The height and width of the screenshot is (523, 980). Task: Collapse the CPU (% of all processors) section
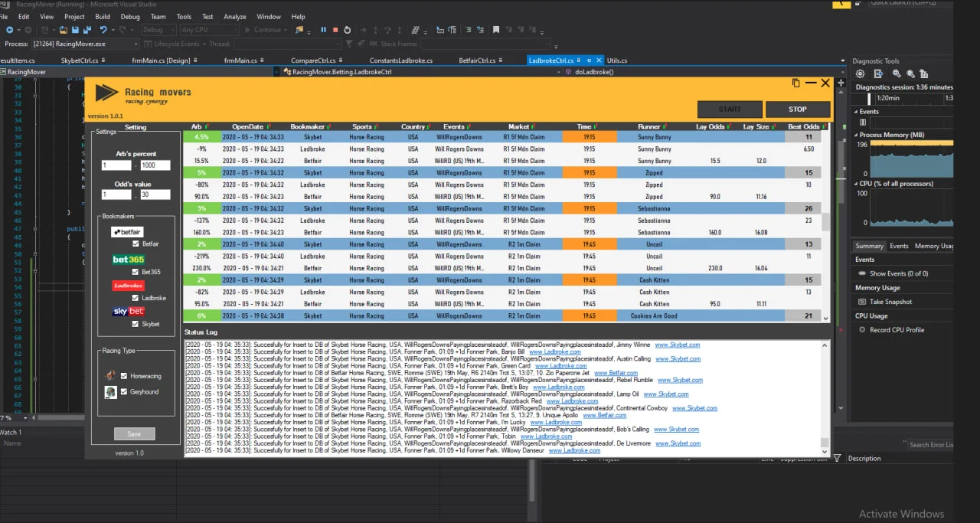857,184
